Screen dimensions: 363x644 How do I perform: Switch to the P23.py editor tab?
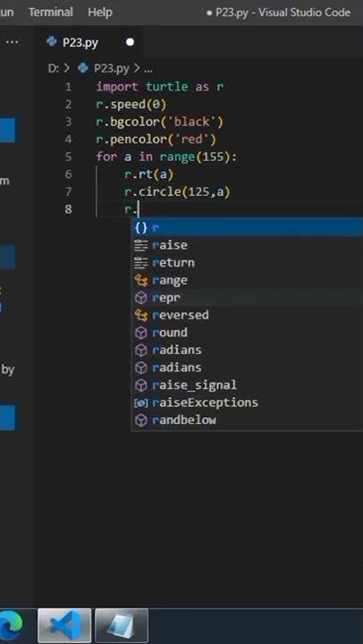(x=89, y=43)
